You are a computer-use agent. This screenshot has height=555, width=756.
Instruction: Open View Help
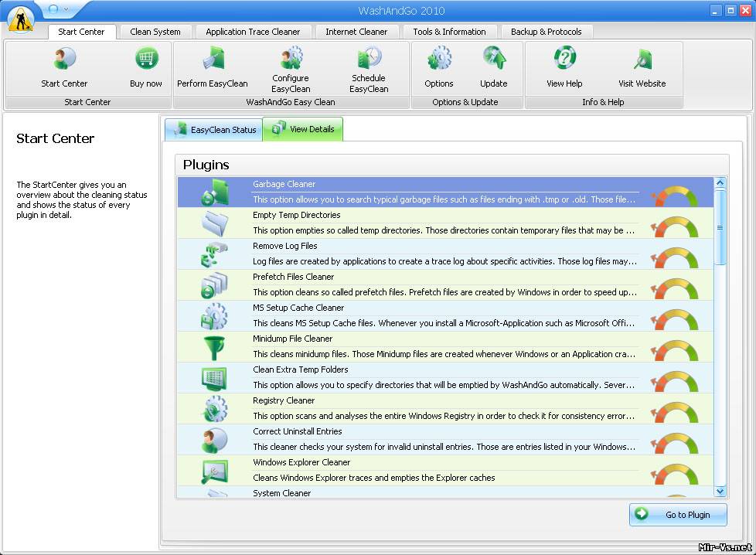tap(564, 58)
